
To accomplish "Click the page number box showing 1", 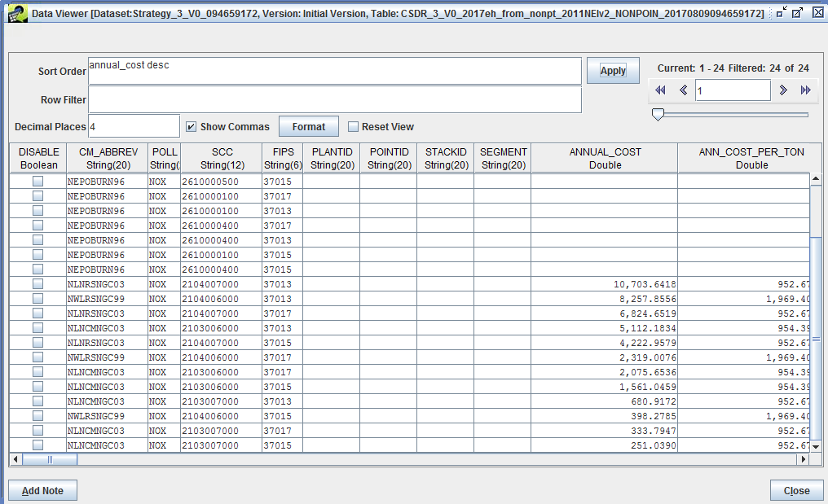I will pyautogui.click(x=733, y=90).
